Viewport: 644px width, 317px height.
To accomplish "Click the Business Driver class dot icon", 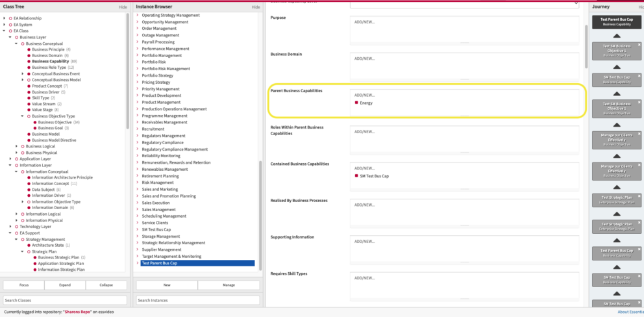I will [x=29, y=92].
